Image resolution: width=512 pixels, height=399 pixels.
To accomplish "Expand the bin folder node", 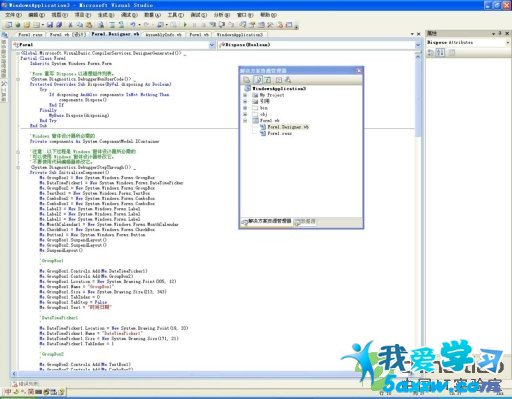I will point(245,108).
